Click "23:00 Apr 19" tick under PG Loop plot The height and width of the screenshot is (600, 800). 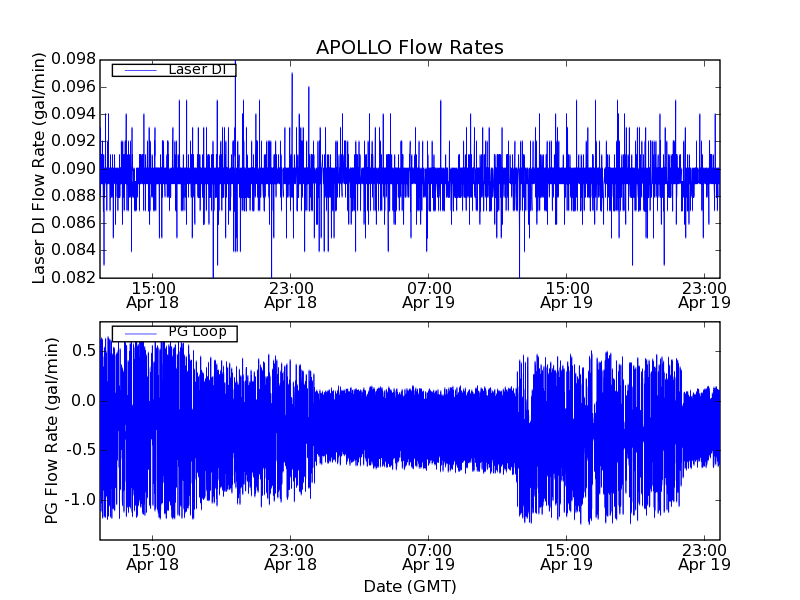click(705, 557)
